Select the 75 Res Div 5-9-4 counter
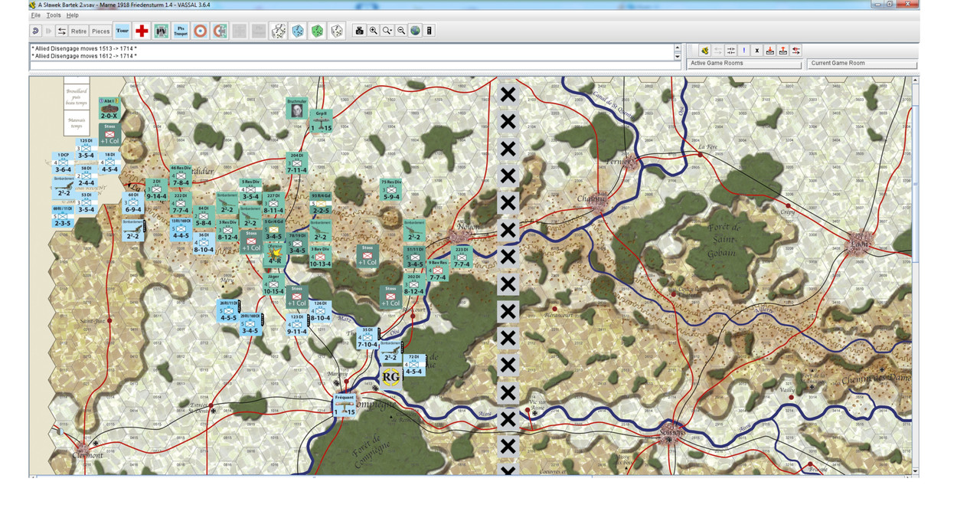Image resolution: width=980 pixels, height=531 pixels. 390,190
